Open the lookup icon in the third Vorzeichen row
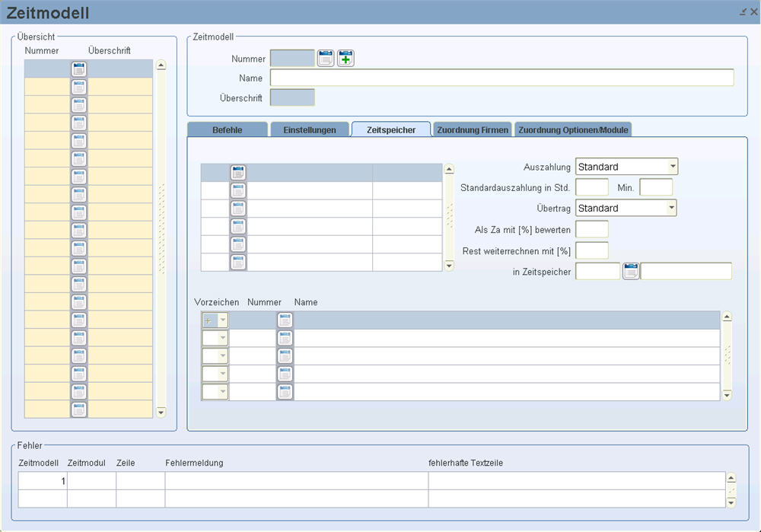Viewport: 761px width, 532px height. pyautogui.click(x=285, y=355)
